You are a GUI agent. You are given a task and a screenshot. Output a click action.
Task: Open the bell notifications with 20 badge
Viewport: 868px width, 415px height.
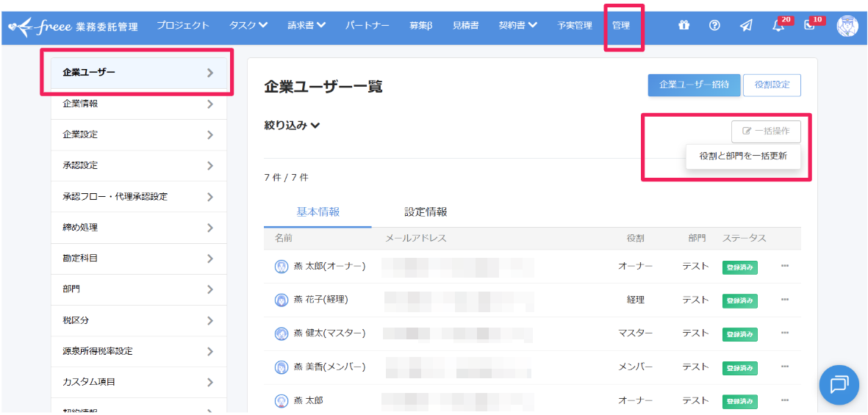[x=781, y=25]
